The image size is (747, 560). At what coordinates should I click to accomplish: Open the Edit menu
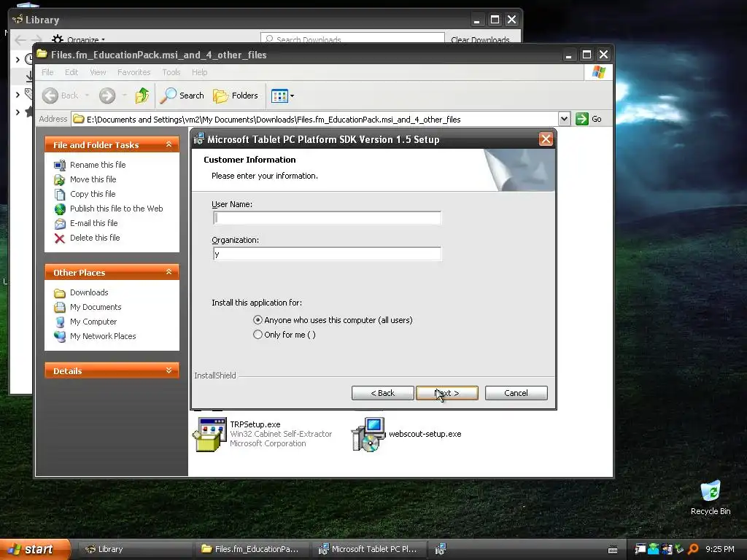71,72
